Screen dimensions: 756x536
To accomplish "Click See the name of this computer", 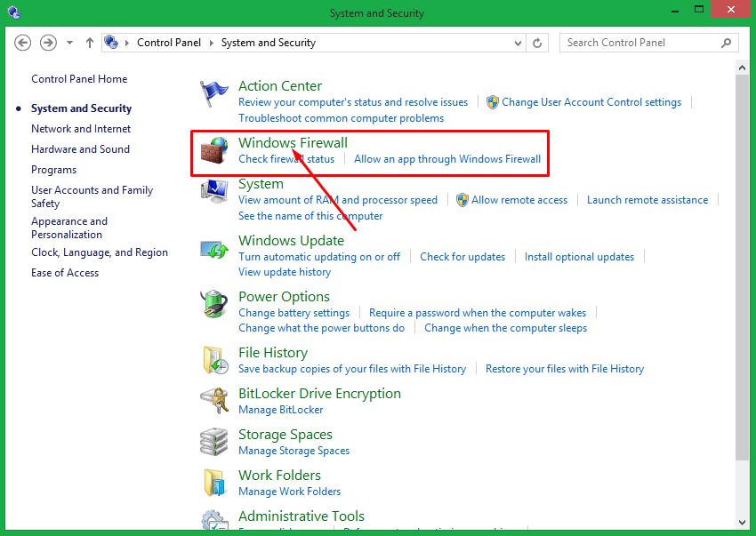I will tap(310, 216).
